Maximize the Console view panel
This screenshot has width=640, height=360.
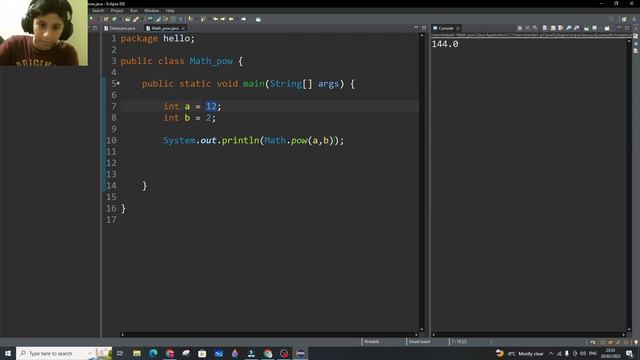coord(627,28)
